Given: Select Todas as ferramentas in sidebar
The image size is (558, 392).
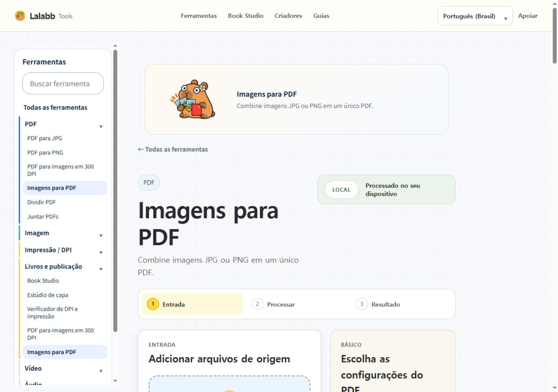Looking at the screenshot, I should tap(55, 108).
